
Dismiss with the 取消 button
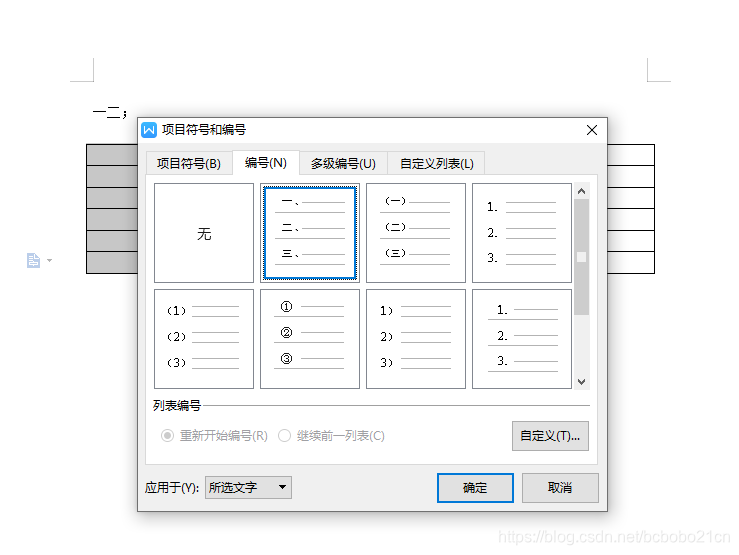pyautogui.click(x=560, y=488)
